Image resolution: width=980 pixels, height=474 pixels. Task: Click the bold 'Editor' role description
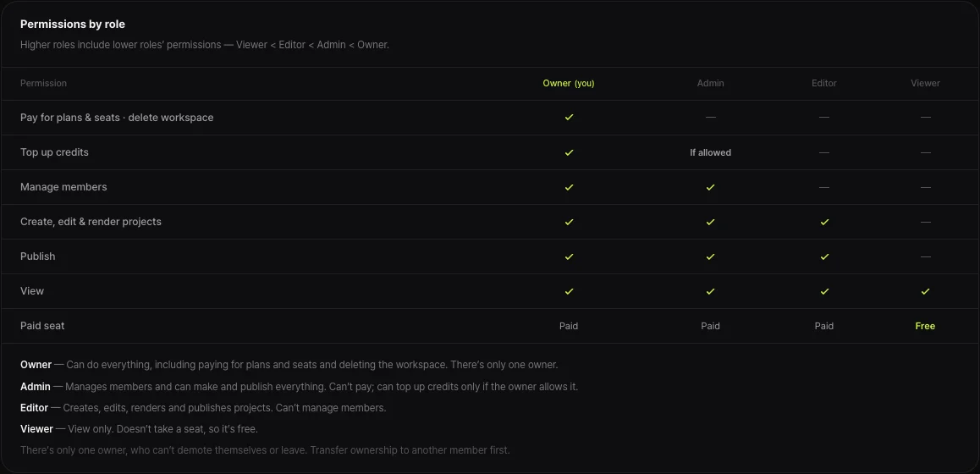(x=34, y=408)
